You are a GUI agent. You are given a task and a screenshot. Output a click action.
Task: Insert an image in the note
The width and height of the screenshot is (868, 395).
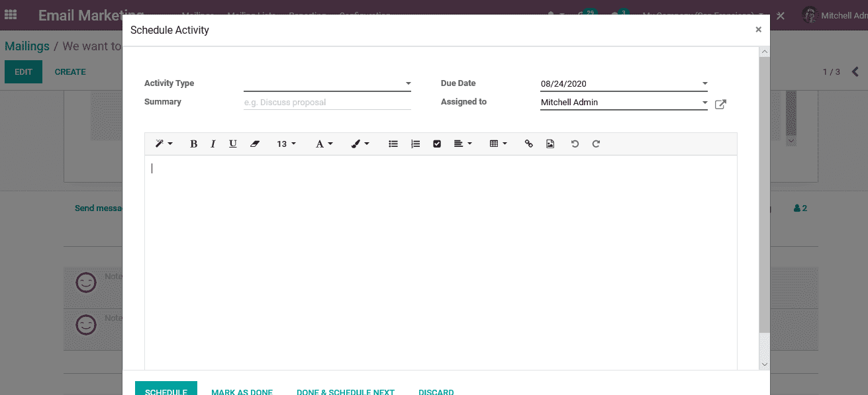(x=550, y=144)
